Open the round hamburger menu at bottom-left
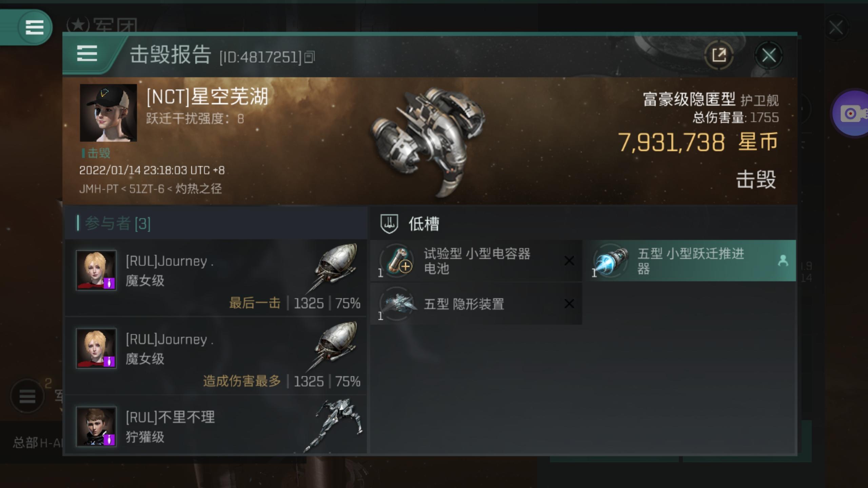The height and width of the screenshot is (488, 868). (27, 396)
